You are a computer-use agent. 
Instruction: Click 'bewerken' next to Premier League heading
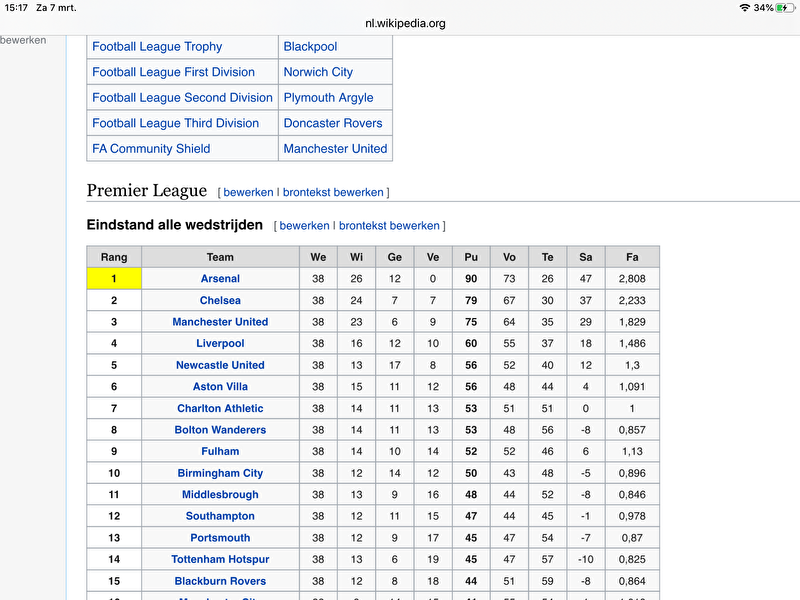coord(248,192)
